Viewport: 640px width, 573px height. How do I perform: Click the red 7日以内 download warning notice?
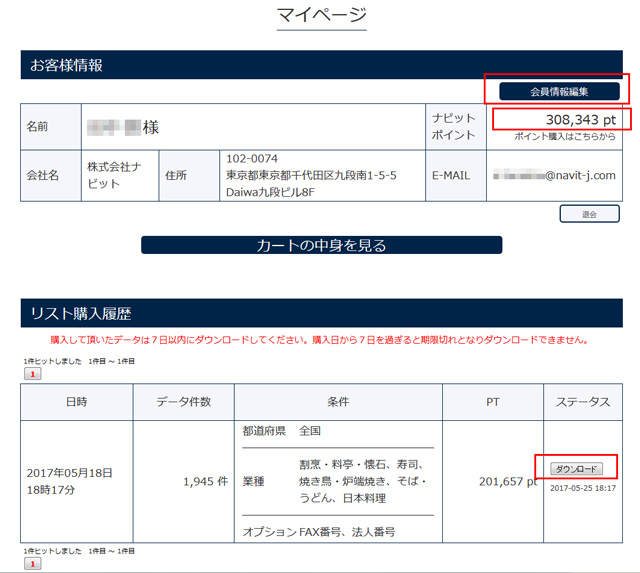pos(319,340)
